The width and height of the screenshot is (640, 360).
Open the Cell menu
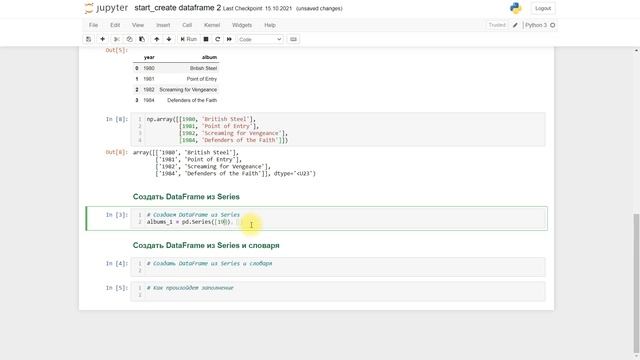(187, 25)
